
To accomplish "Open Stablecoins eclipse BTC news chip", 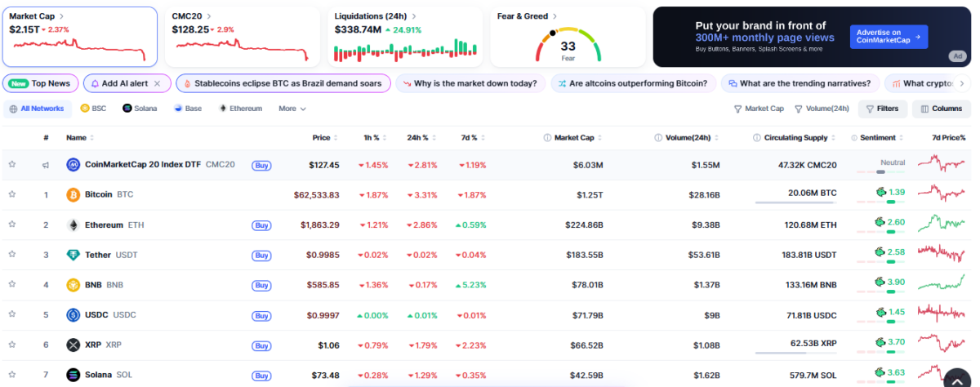I will (283, 83).
